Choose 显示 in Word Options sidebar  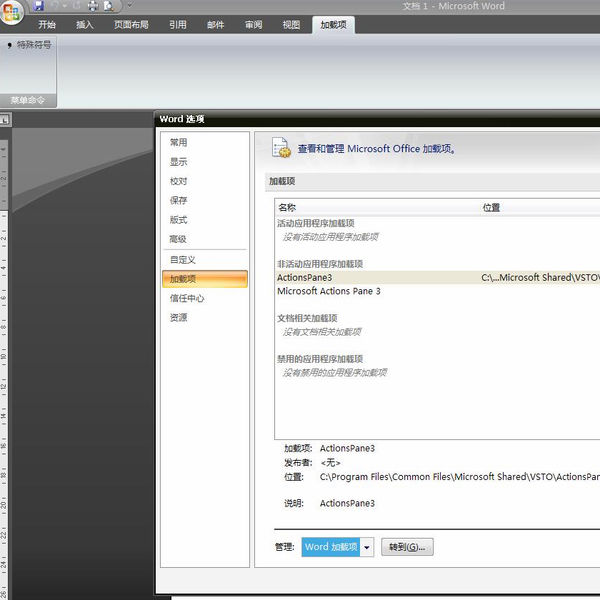[178, 162]
